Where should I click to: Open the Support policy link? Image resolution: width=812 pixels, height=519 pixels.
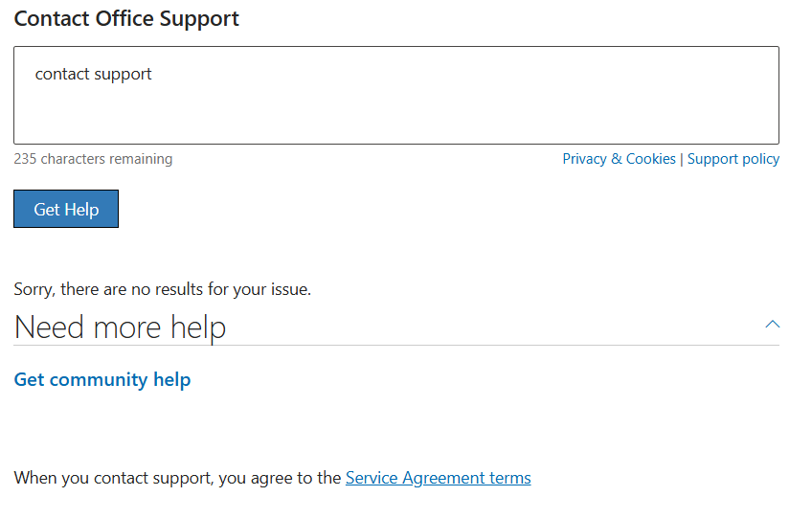click(733, 159)
